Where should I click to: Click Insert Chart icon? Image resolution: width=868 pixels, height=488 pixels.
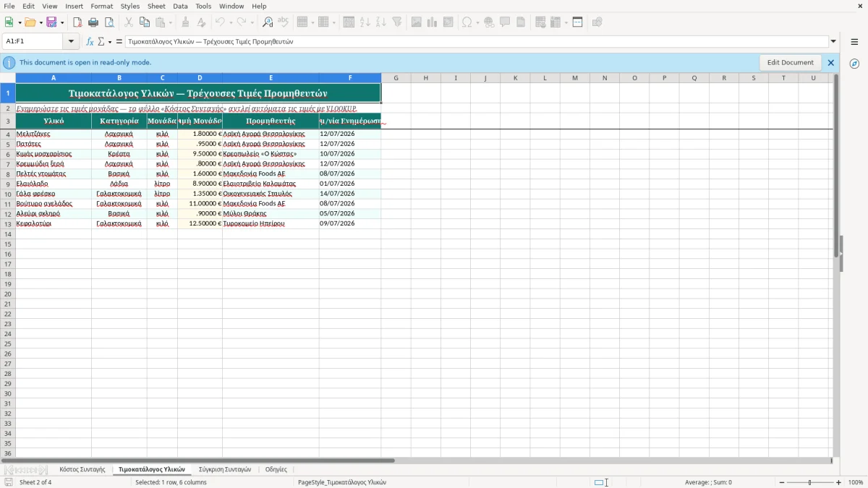click(x=433, y=22)
